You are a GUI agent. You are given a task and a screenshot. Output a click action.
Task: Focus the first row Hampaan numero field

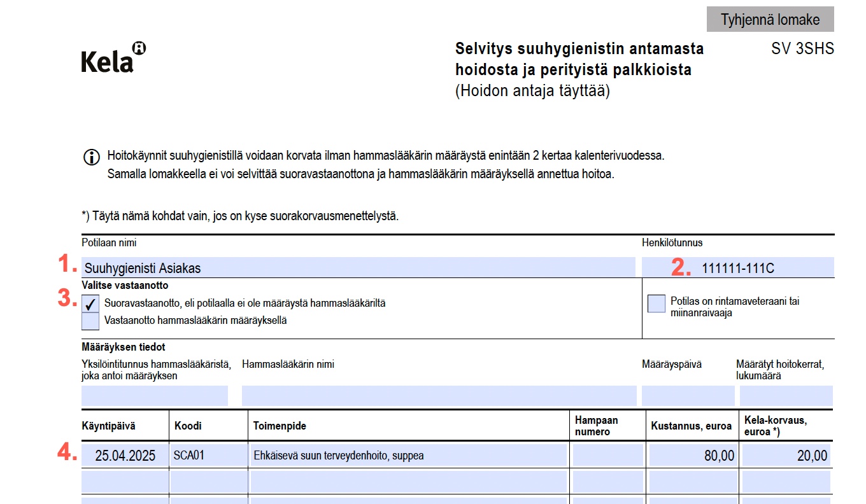point(607,456)
